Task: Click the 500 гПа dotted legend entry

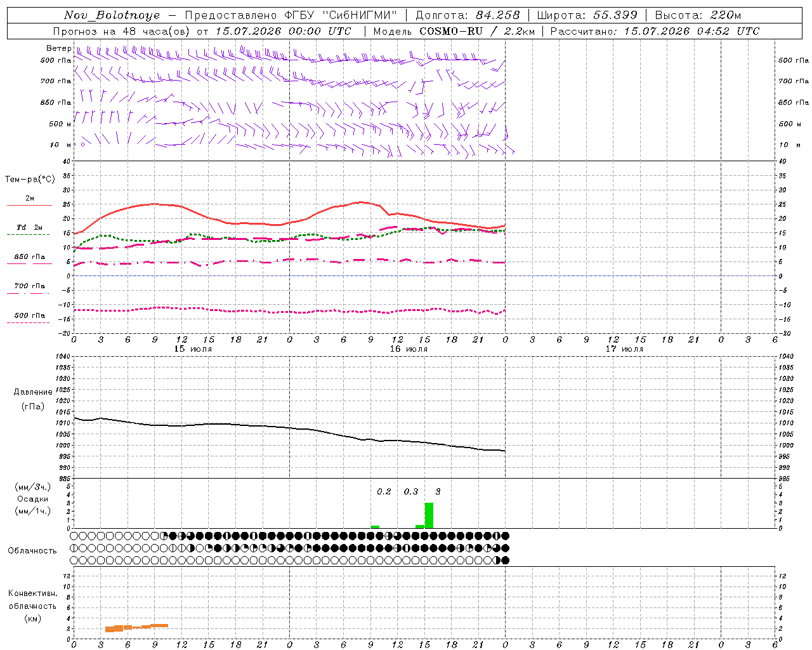Action: click(x=29, y=318)
